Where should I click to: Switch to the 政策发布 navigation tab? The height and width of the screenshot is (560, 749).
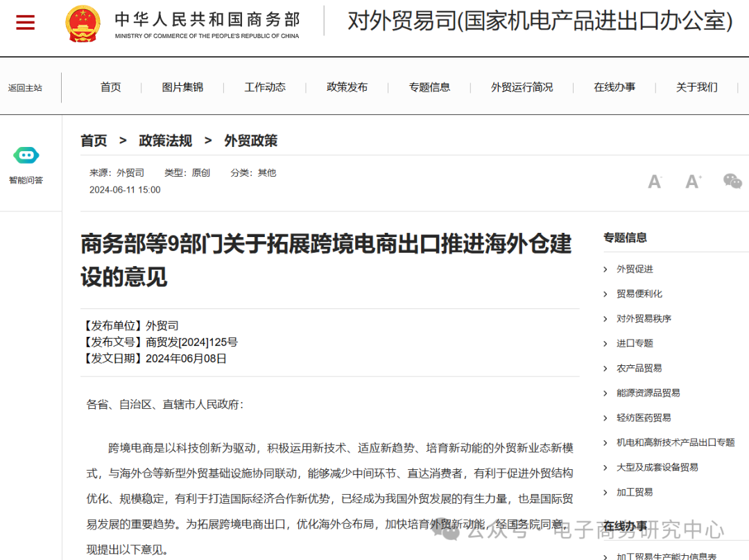pyautogui.click(x=347, y=87)
